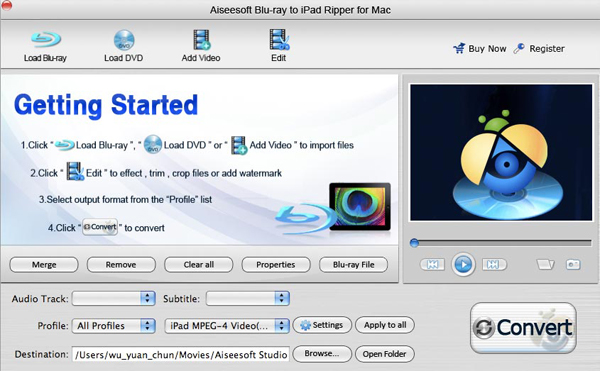The width and height of the screenshot is (600, 371).
Task: Open profile Settings with gear icon
Action: 322,325
